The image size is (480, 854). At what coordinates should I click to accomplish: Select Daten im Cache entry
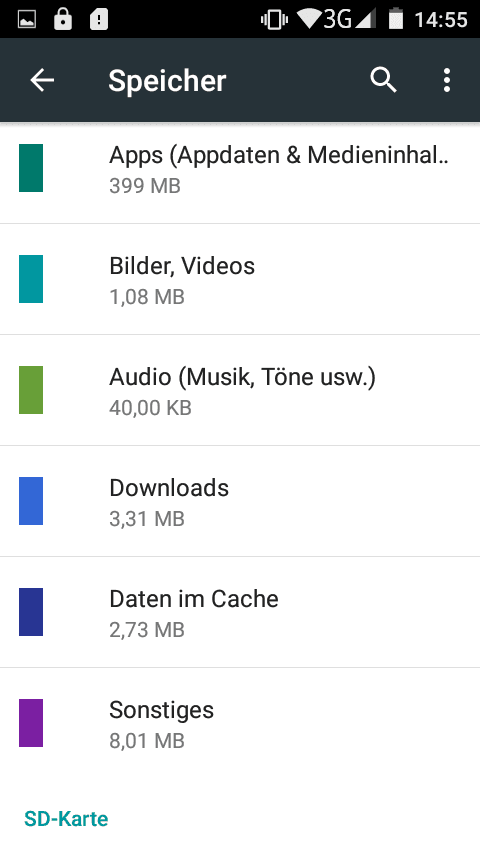240,612
